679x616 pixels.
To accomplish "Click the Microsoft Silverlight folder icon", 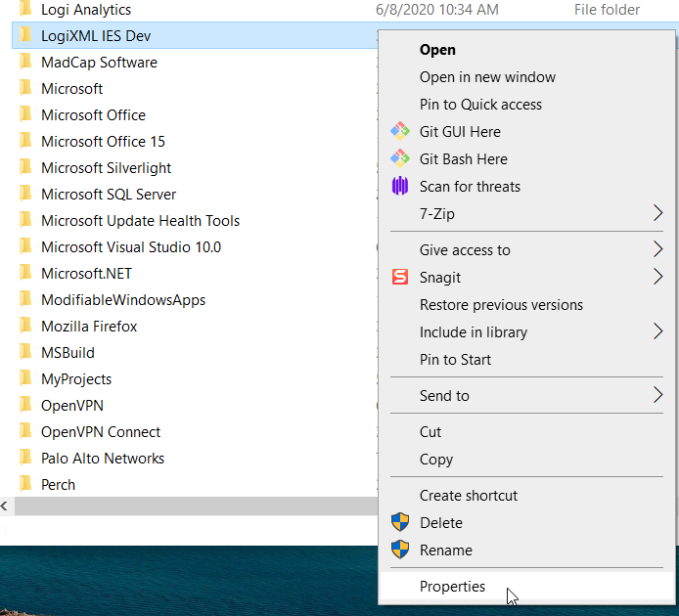I will click(26, 167).
